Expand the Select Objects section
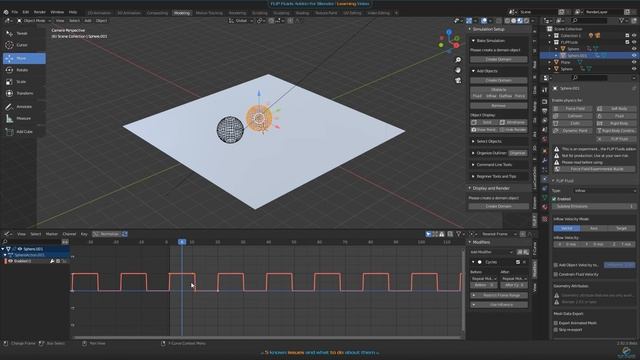 pos(473,141)
